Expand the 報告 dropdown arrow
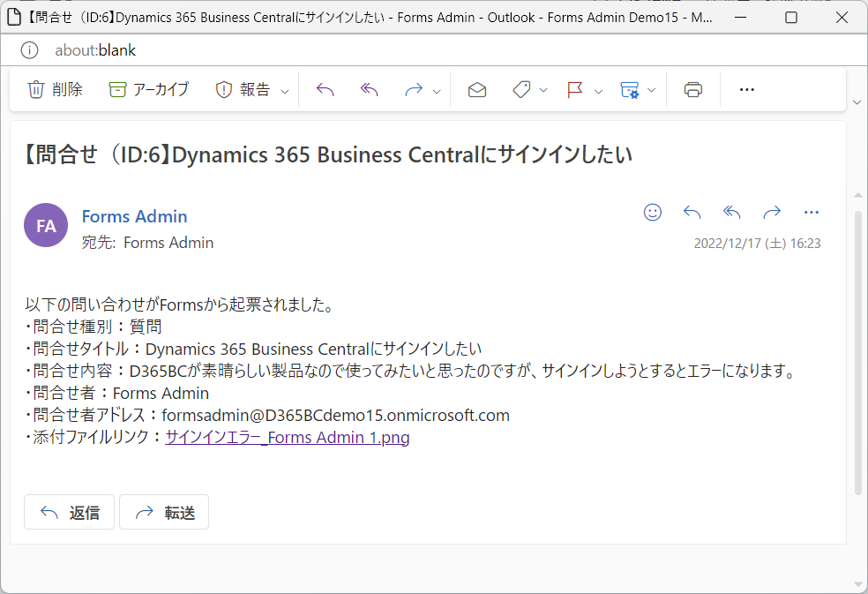The width and height of the screenshot is (868, 594). [x=285, y=91]
